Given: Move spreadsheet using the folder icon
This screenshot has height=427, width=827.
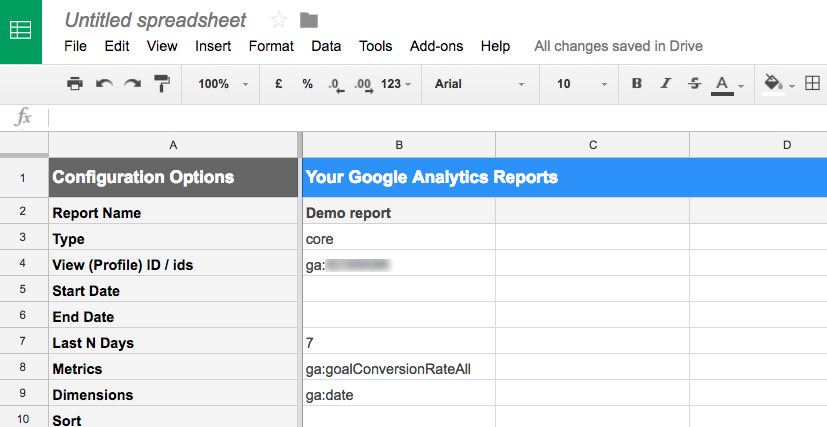Looking at the screenshot, I should tap(309, 21).
